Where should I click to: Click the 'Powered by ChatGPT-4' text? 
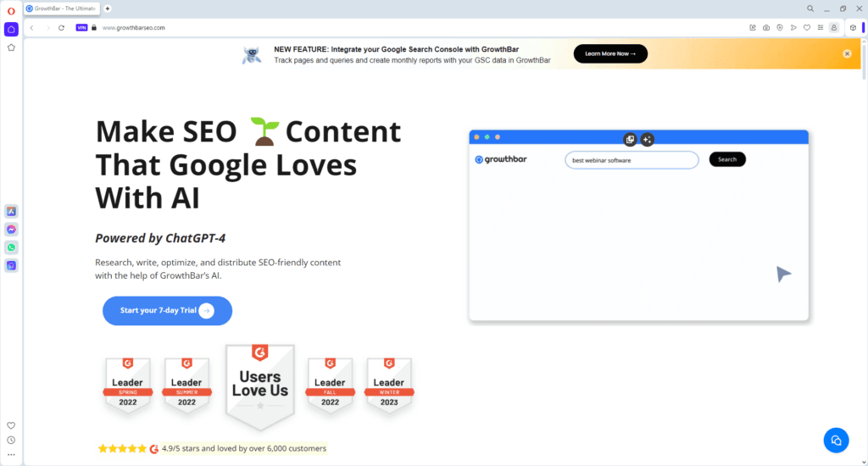(x=160, y=238)
